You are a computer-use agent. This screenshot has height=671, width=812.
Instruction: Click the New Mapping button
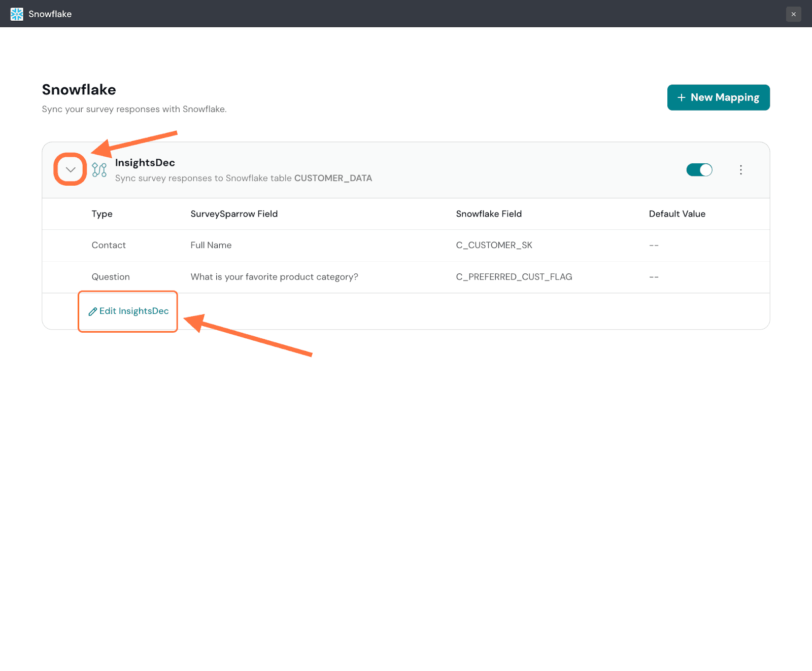point(718,97)
